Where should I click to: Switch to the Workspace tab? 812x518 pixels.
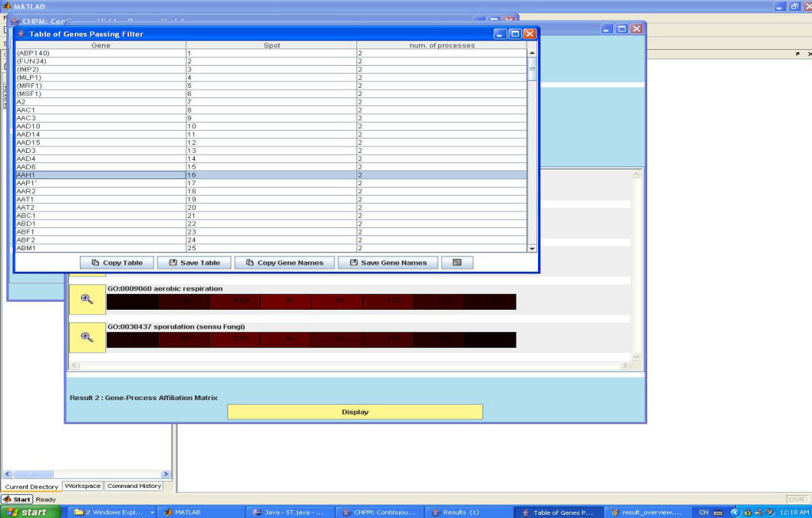[82, 486]
